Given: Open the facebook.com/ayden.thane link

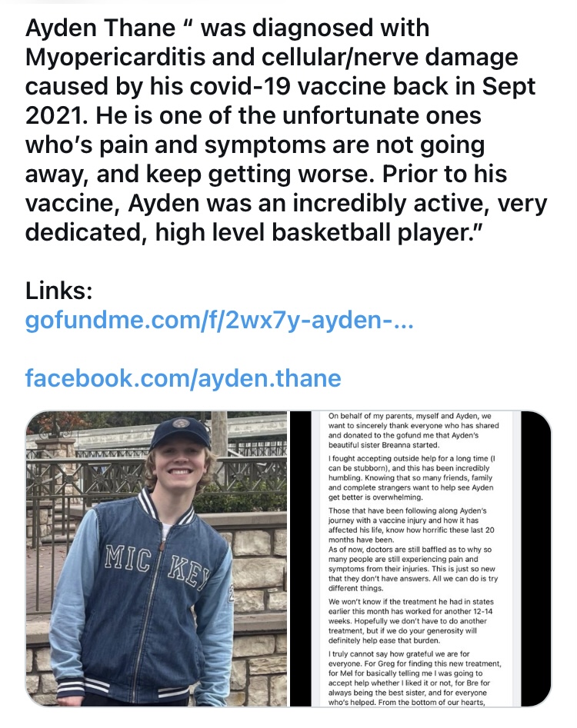Looking at the screenshot, I should [183, 378].
